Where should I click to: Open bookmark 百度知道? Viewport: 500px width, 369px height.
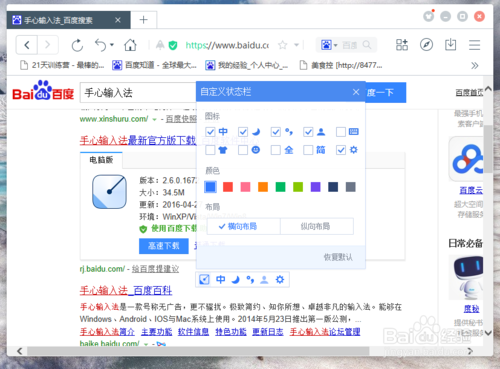[x=155, y=65]
